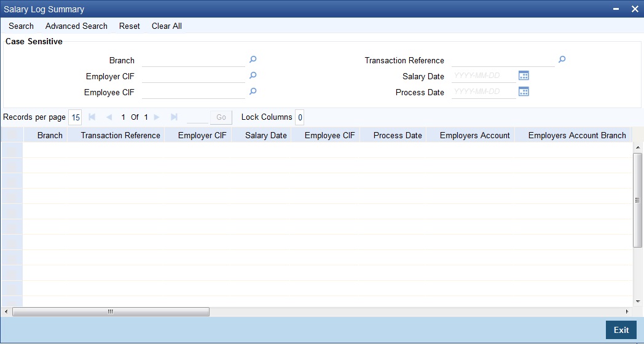This screenshot has width=644, height=344.
Task: Click the horizontal scrollbar thumb
Action: point(111,312)
